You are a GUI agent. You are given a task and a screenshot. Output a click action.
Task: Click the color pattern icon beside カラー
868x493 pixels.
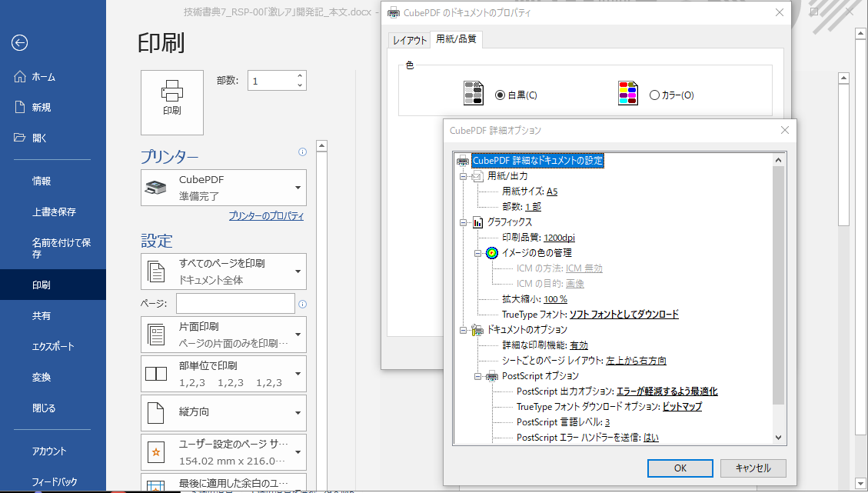point(628,93)
